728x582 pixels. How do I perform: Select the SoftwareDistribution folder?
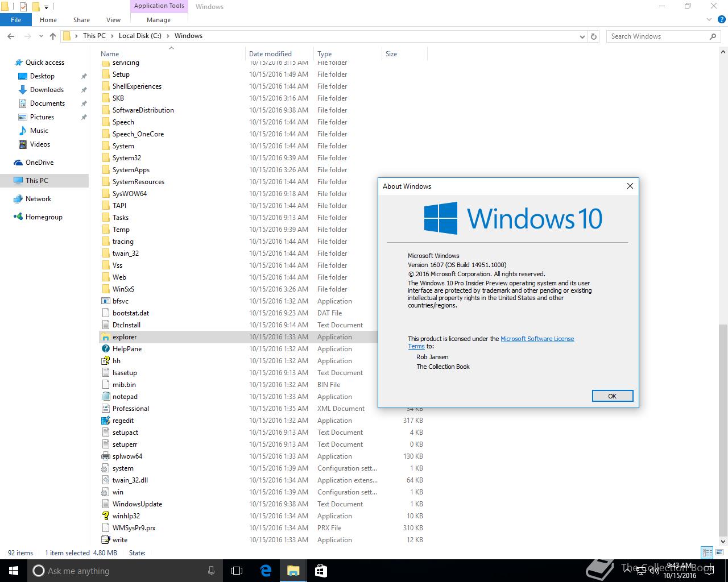143,110
